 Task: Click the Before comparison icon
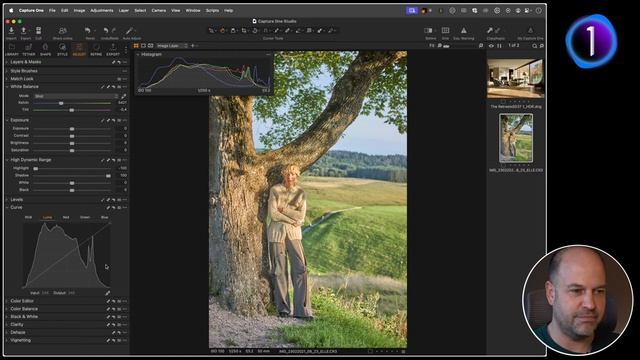click(x=428, y=31)
